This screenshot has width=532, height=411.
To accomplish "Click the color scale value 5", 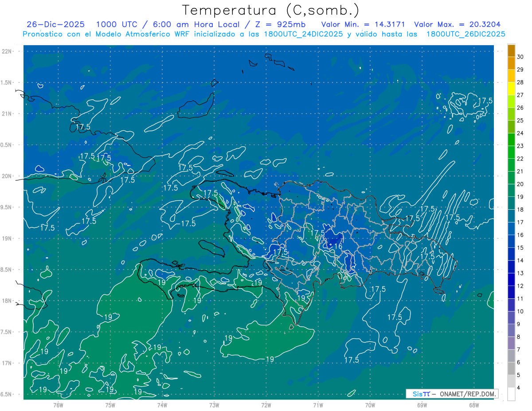I will [519, 375].
